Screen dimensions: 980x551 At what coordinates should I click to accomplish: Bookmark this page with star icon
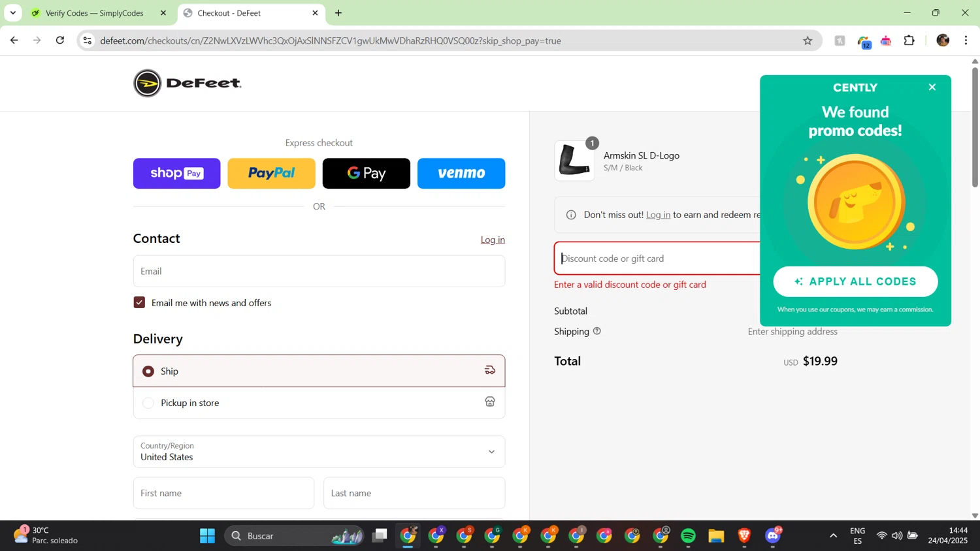click(x=808, y=40)
